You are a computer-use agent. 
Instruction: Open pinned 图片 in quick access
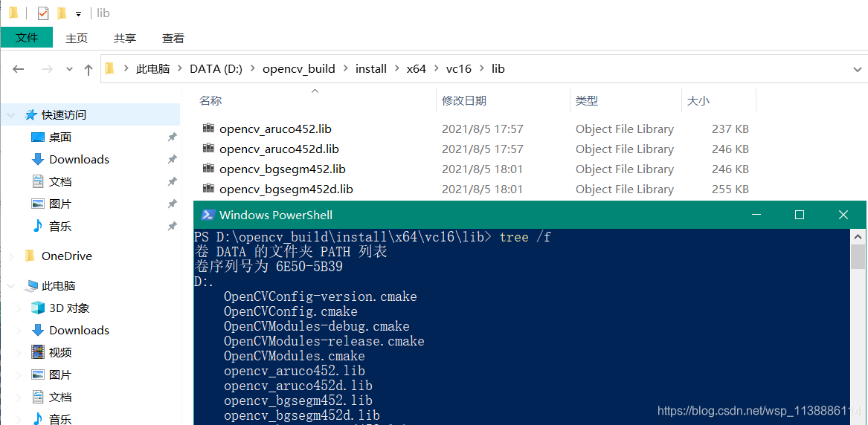coord(60,204)
